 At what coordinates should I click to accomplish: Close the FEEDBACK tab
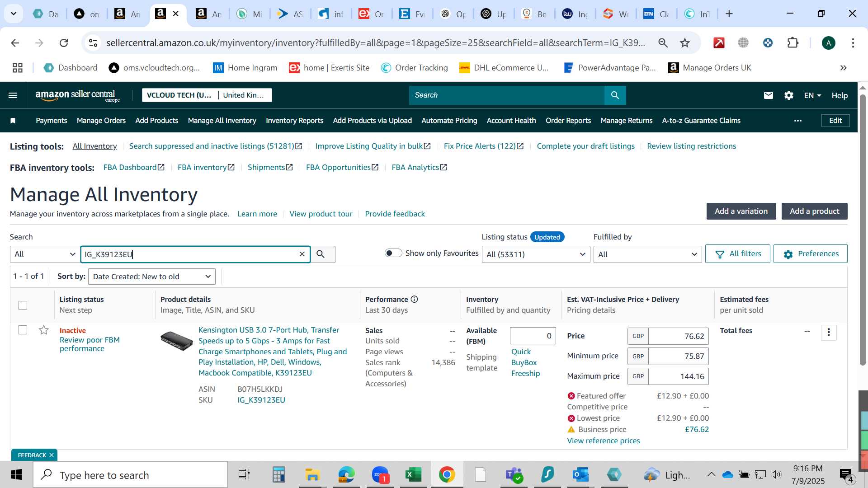point(52,455)
